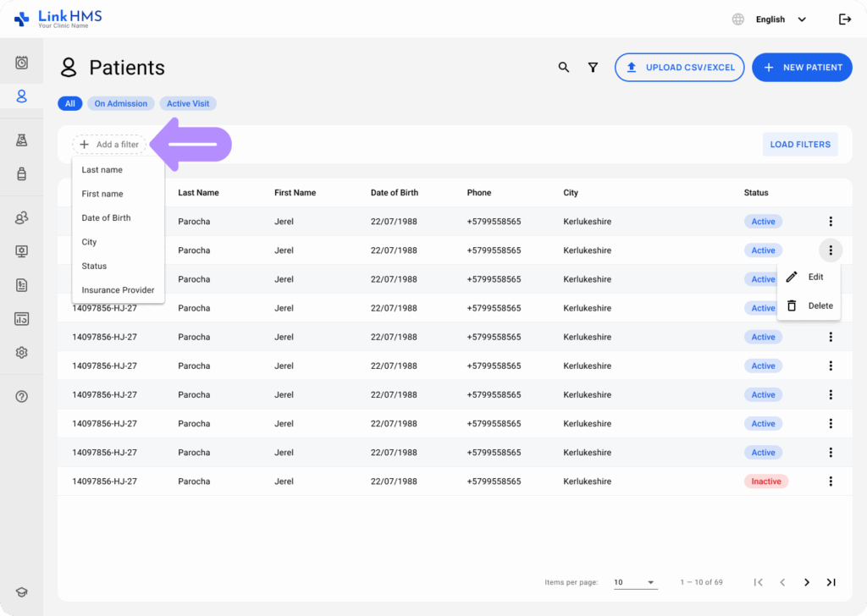Screen dimensions: 867x616
Task: Click the NEW PATIENT button
Action: pos(802,67)
